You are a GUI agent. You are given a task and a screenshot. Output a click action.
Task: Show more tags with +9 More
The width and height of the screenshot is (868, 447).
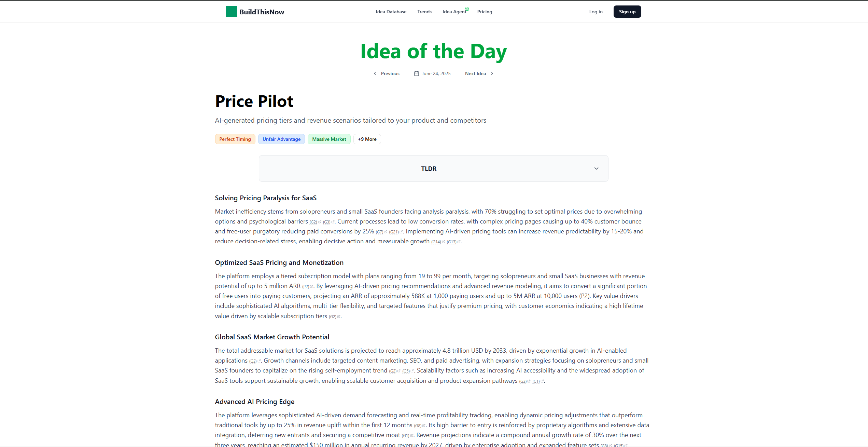(367, 139)
